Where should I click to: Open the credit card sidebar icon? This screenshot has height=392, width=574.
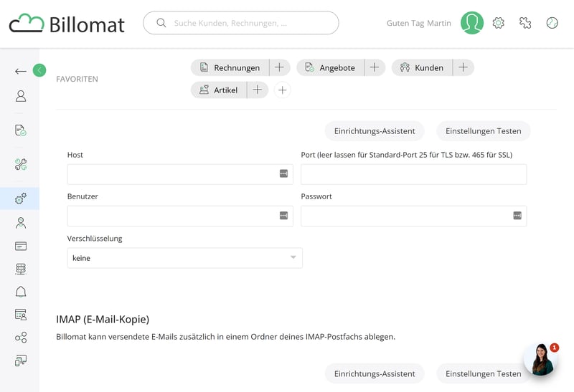coord(21,246)
